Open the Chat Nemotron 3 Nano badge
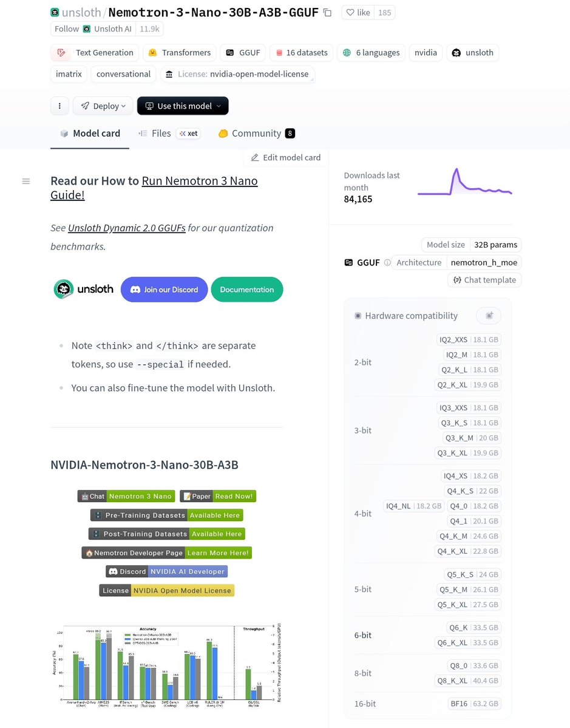Viewport: 570px width, 728px height. click(126, 496)
